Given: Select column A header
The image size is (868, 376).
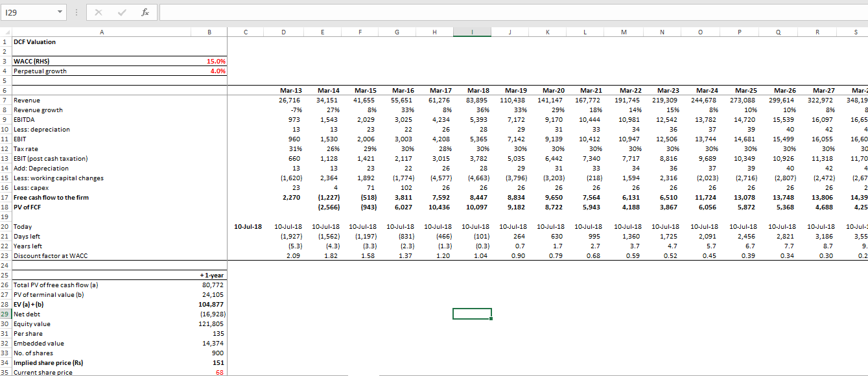Looking at the screenshot, I should (x=100, y=31).
